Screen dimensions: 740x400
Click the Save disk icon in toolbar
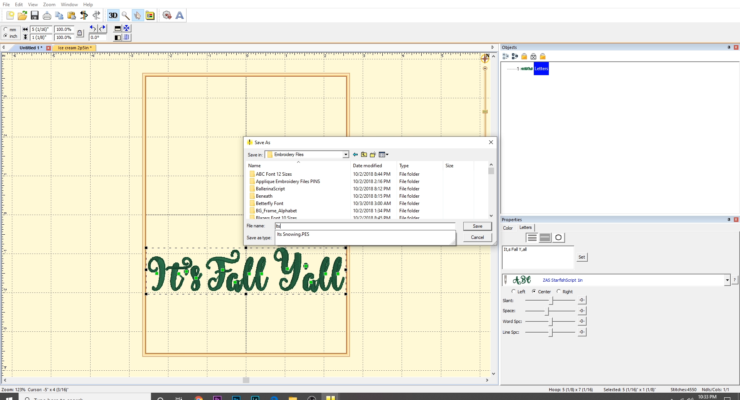pos(35,16)
